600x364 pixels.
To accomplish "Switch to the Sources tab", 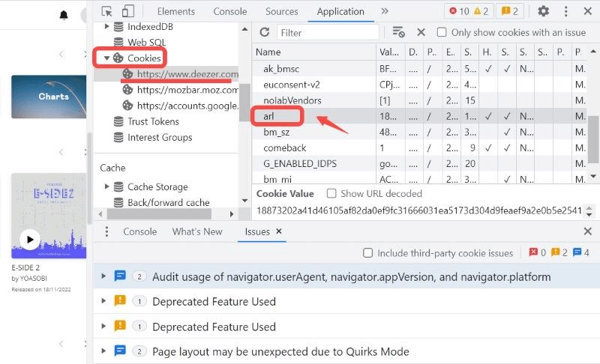I will (x=282, y=11).
